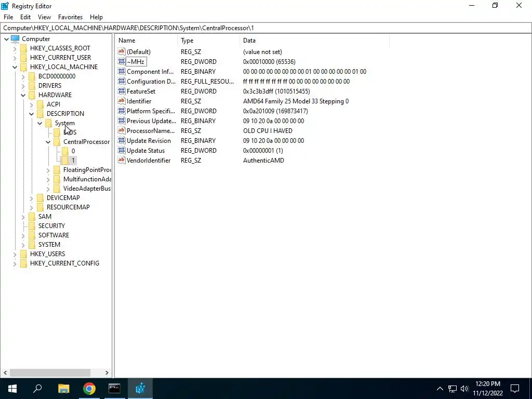This screenshot has width=532, height=399.
Task: Select the SAM key
Action: click(45, 217)
